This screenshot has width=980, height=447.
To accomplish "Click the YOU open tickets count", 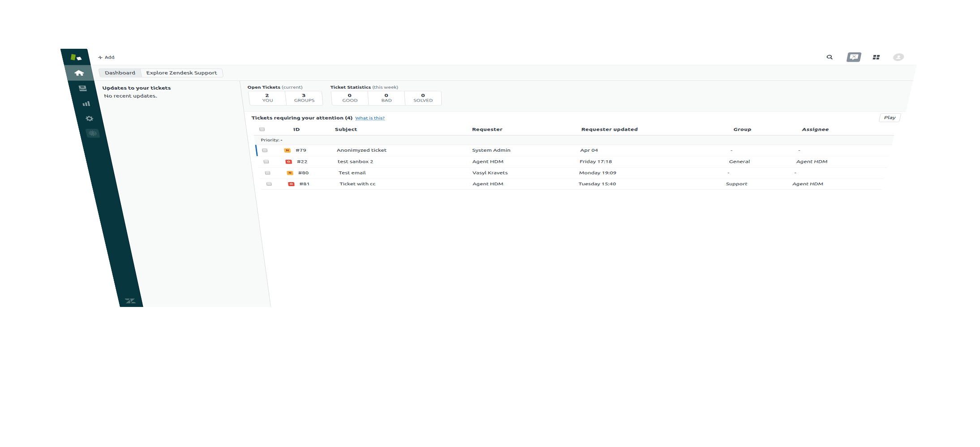I will coord(267,98).
